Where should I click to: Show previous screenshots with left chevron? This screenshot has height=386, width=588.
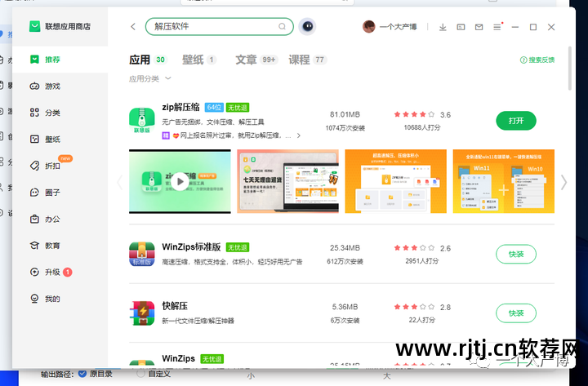(120, 182)
